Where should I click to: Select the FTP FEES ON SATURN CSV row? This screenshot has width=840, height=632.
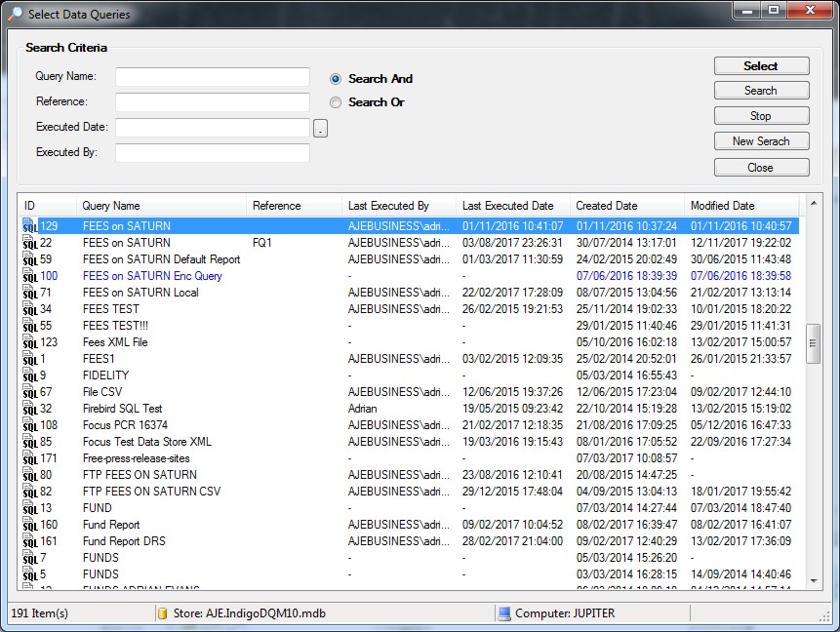coord(152,492)
